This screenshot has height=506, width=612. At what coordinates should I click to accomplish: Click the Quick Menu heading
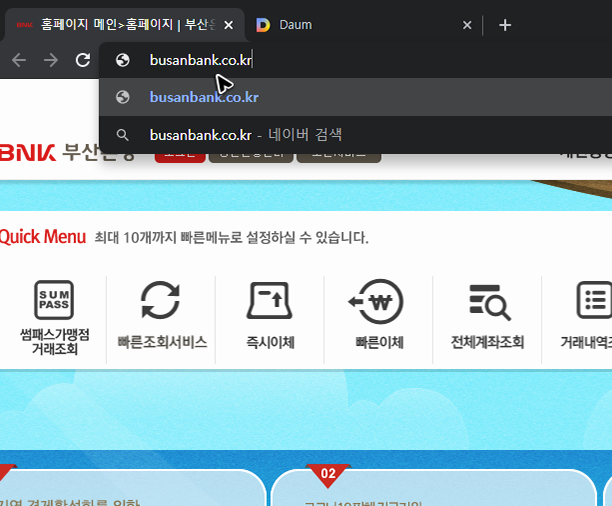click(43, 237)
